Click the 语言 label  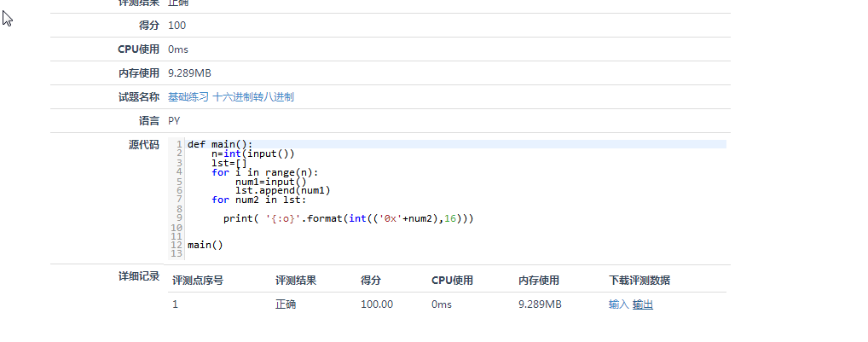click(x=149, y=120)
